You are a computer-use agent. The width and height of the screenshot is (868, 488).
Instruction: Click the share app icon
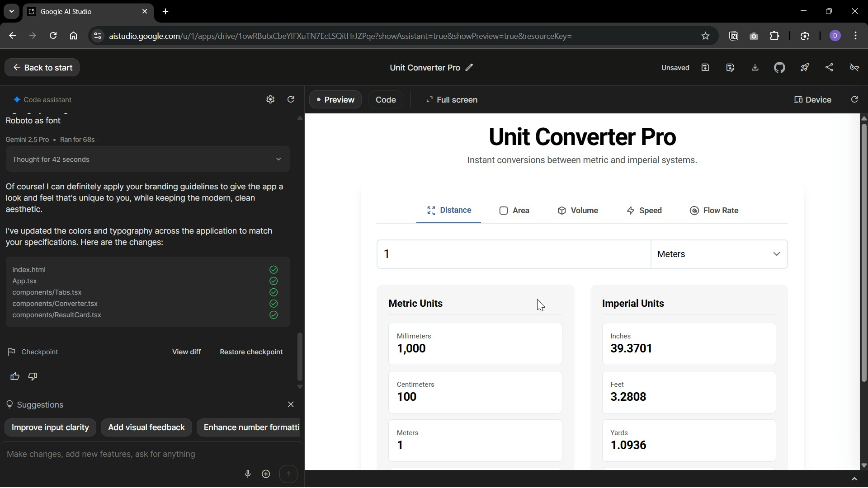click(x=830, y=68)
